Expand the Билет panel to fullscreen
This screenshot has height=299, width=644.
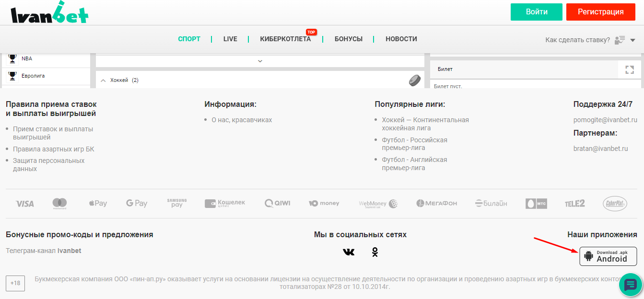(x=630, y=69)
